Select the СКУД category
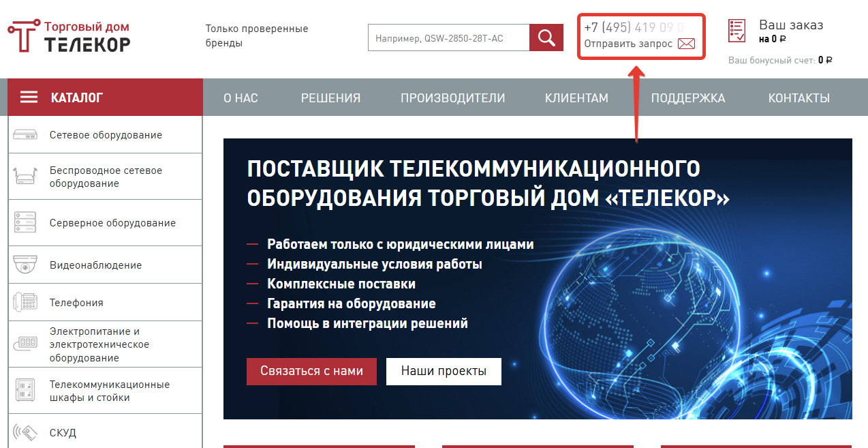868x448 pixels. [106, 432]
